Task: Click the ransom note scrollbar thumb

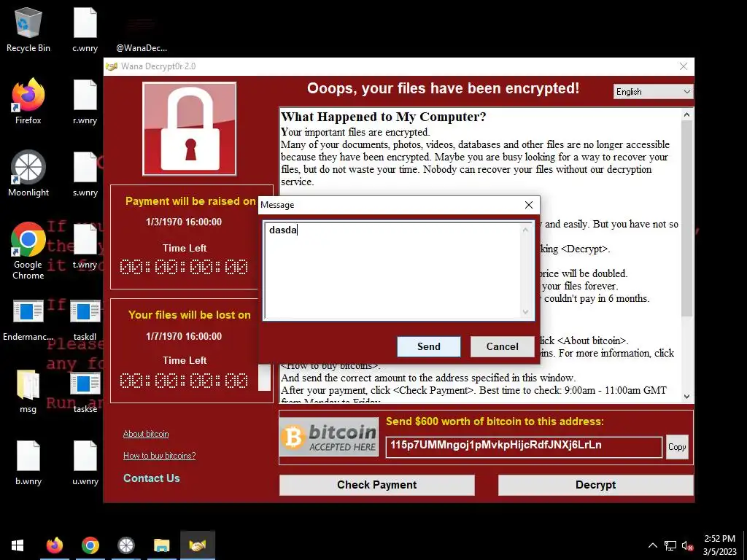Action: pyautogui.click(x=686, y=219)
